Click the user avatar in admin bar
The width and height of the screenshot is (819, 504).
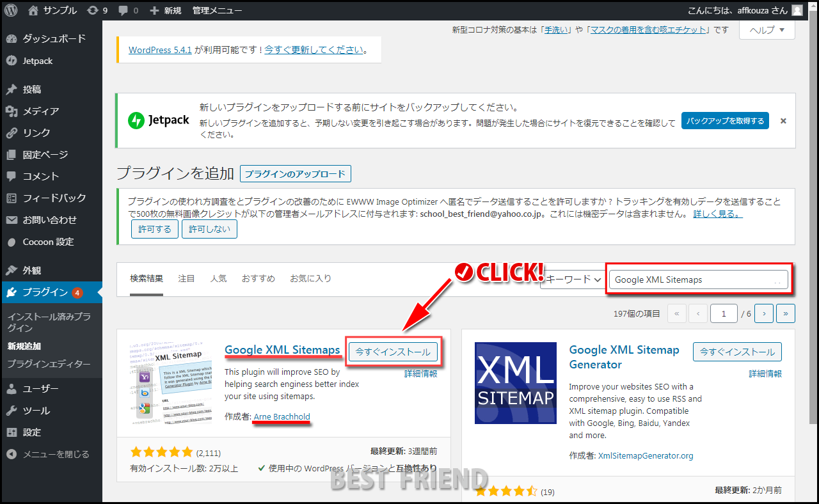click(x=797, y=10)
